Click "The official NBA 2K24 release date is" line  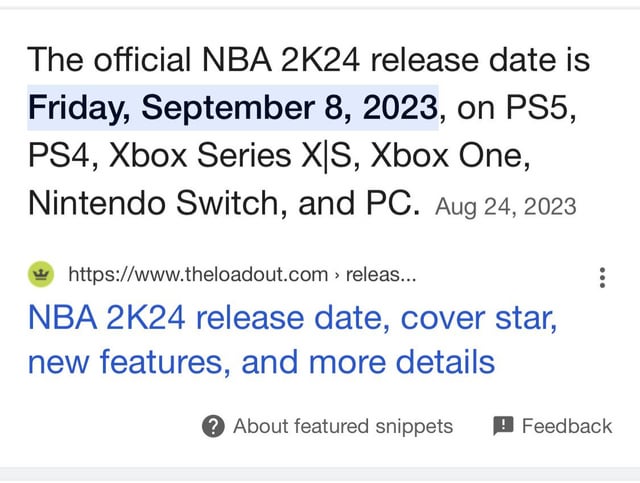[309, 60]
